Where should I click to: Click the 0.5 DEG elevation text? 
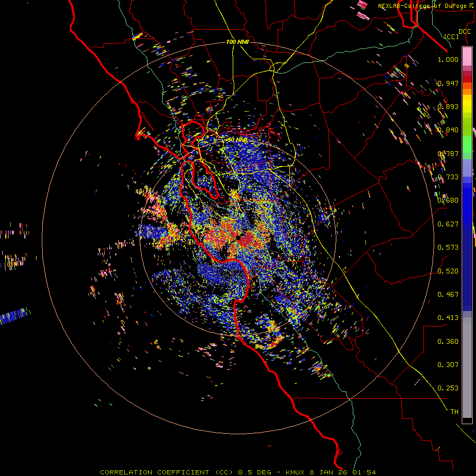[x=254, y=472]
